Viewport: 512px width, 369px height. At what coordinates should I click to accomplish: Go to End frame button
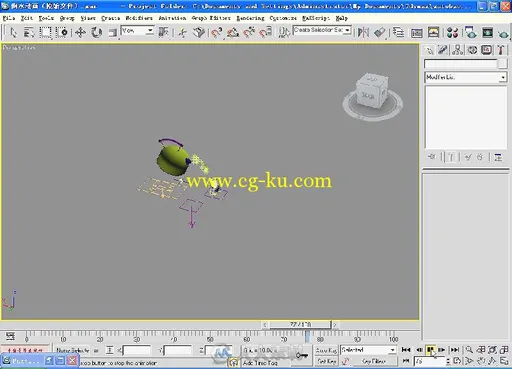pos(455,350)
